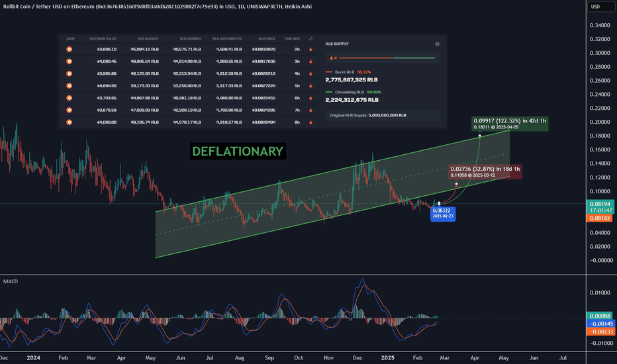Click the Original RLB Supply 5,000,000,000 text
This screenshot has width=617, height=364.
(368, 115)
